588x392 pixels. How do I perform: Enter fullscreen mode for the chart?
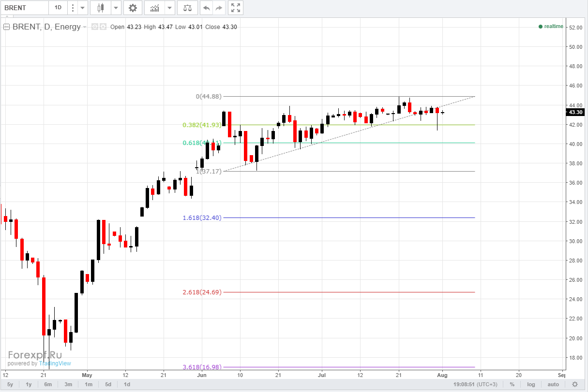[236, 8]
